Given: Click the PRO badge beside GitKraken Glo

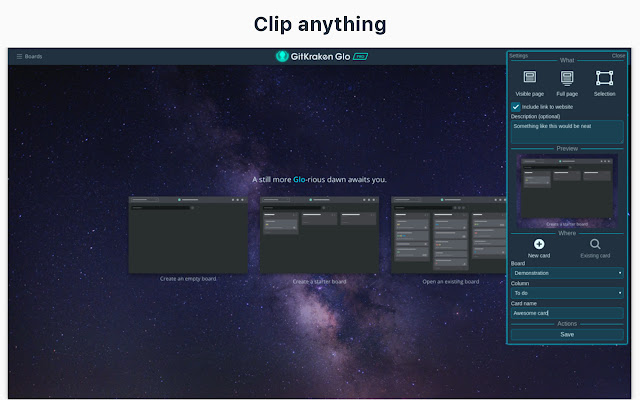Looking at the screenshot, I should 360,56.
